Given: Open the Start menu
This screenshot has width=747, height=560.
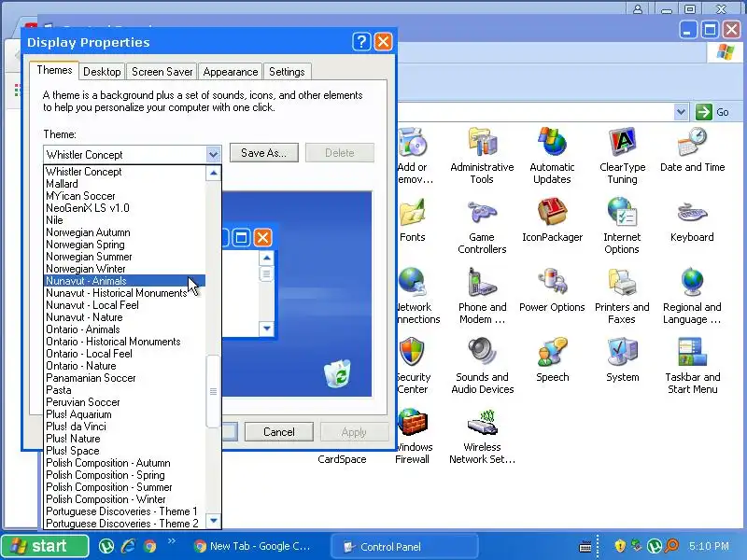Looking at the screenshot, I should [x=45, y=546].
